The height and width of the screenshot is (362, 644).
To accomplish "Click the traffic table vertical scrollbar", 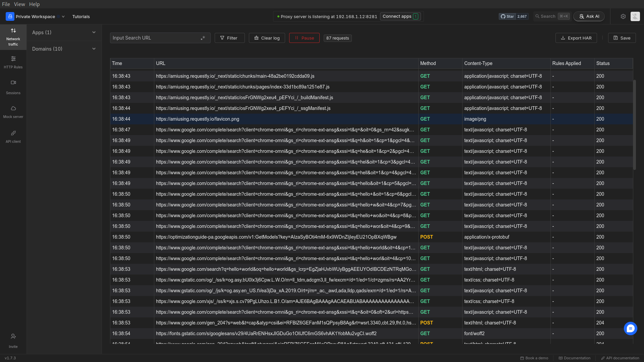I will tap(634, 125).
